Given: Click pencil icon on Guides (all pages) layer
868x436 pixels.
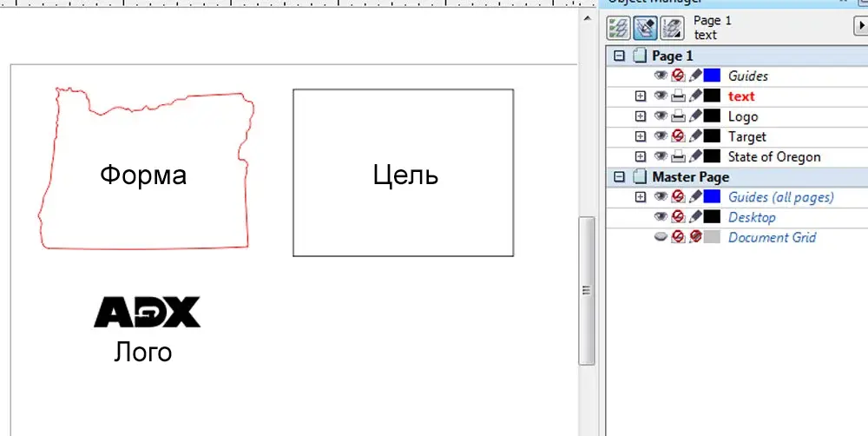Looking at the screenshot, I should pos(695,196).
